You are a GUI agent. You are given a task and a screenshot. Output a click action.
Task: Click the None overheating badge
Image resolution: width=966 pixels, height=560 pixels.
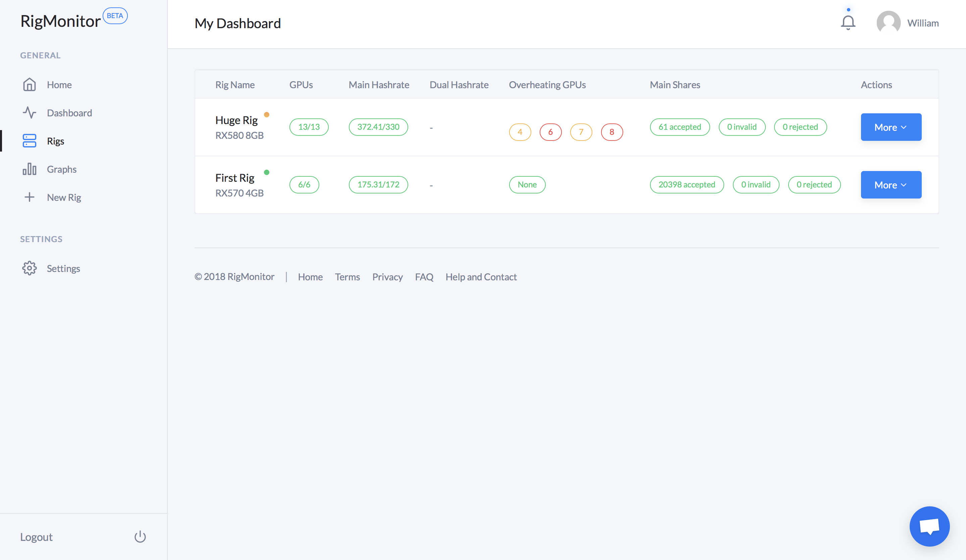(x=527, y=185)
